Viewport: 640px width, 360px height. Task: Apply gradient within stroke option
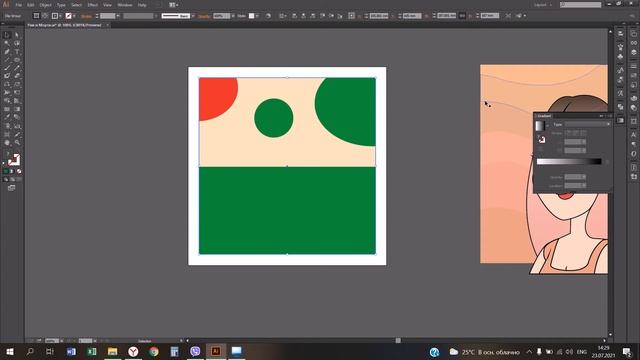click(568, 133)
